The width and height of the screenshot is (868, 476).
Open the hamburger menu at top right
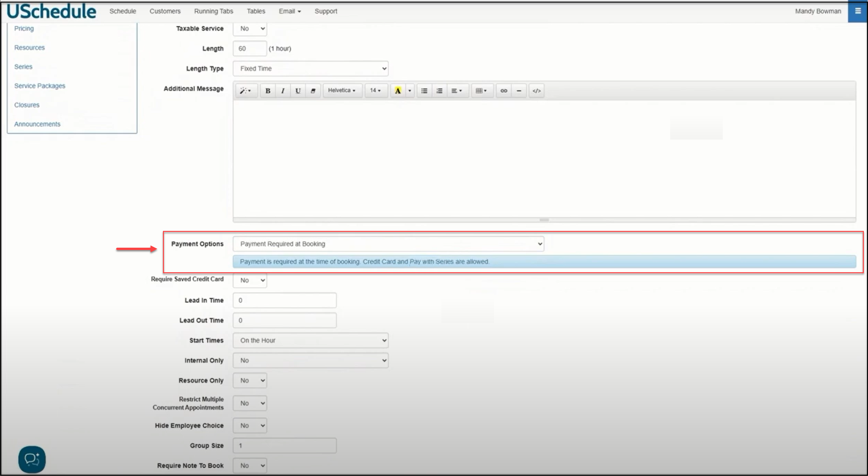[x=858, y=11]
